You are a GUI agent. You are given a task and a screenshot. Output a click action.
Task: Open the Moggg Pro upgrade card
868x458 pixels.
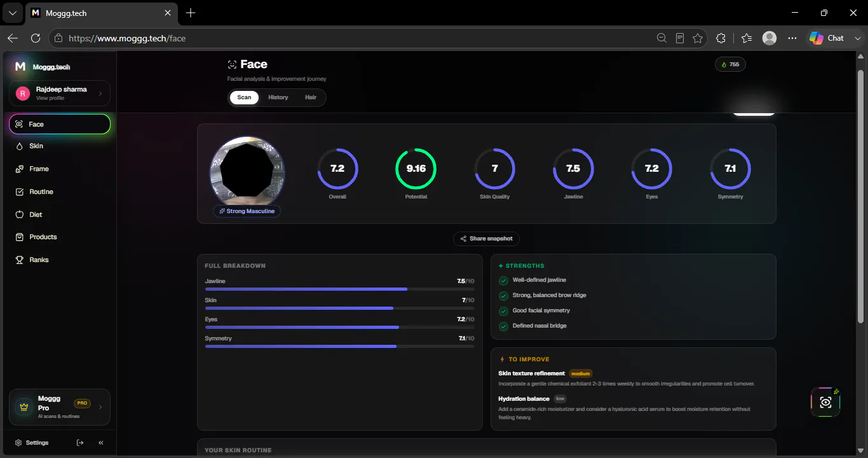60,407
